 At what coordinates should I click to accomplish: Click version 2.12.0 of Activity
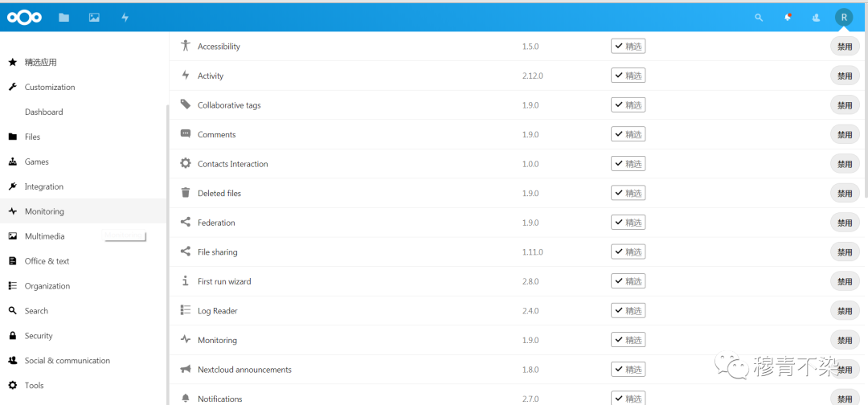point(533,76)
